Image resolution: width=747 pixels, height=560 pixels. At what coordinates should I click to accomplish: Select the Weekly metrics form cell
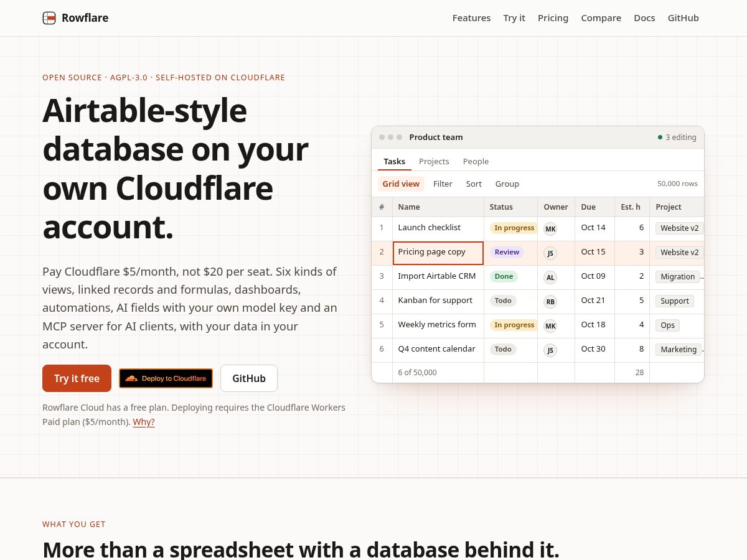coord(438,326)
